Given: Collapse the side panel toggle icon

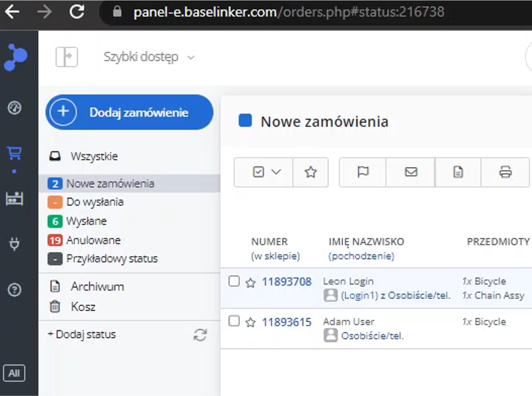Looking at the screenshot, I should (67, 57).
